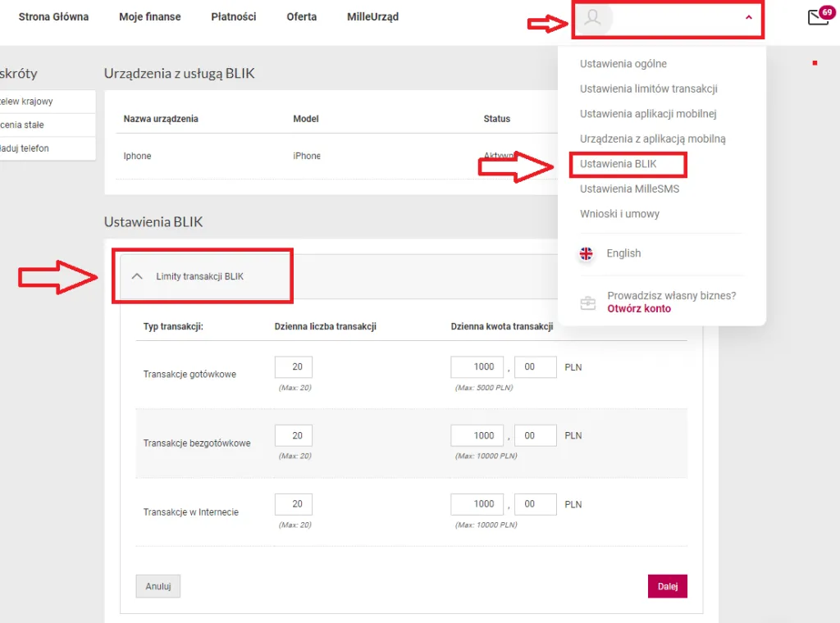840x623 pixels.
Task: Edit daily count for Transakcje gotówkowe
Action: pos(294,367)
